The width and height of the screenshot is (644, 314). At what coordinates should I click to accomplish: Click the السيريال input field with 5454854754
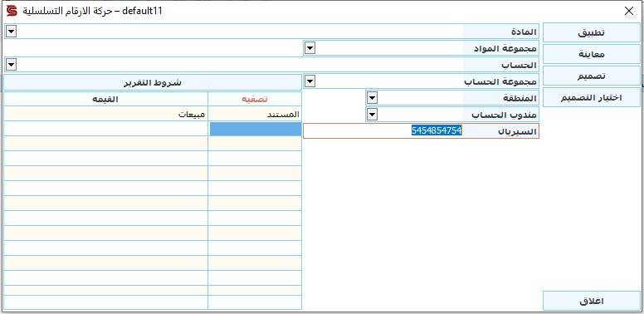tap(383, 131)
